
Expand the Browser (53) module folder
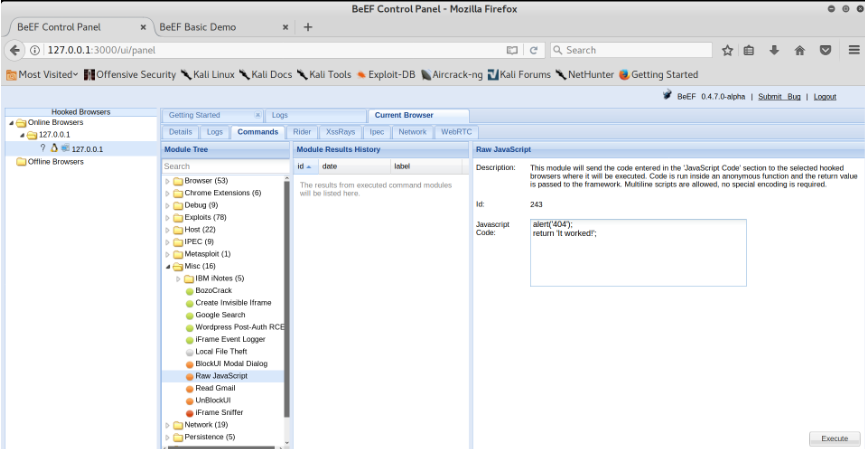(x=168, y=181)
